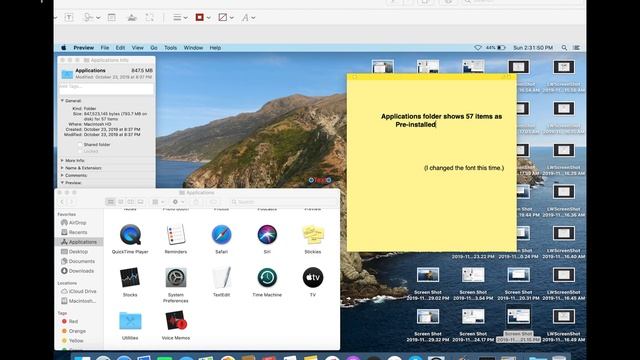Open the File menu
The image size is (640, 360).
(105, 48)
